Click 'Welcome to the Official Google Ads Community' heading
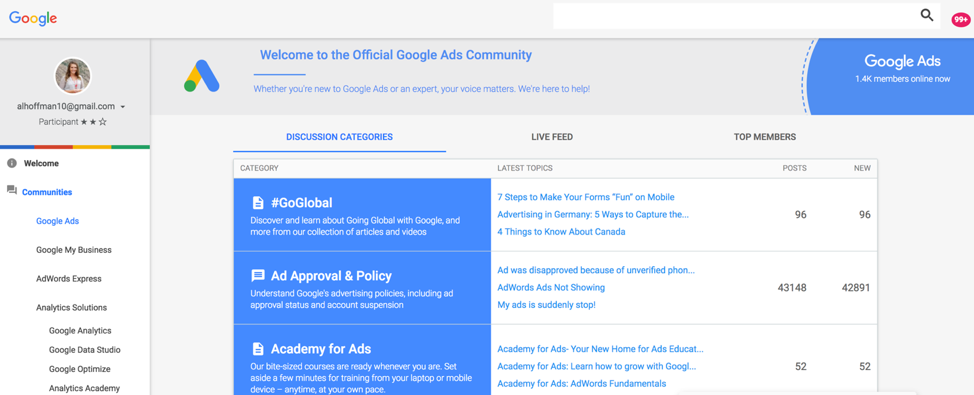 (396, 55)
